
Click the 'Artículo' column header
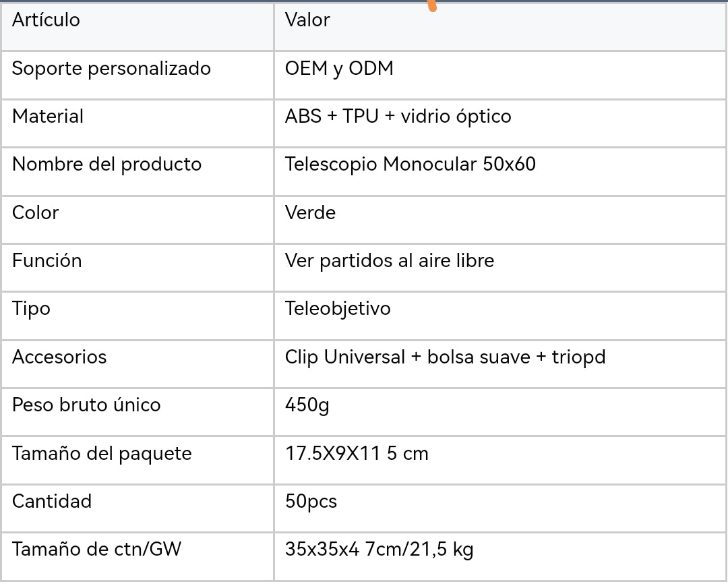point(46,20)
